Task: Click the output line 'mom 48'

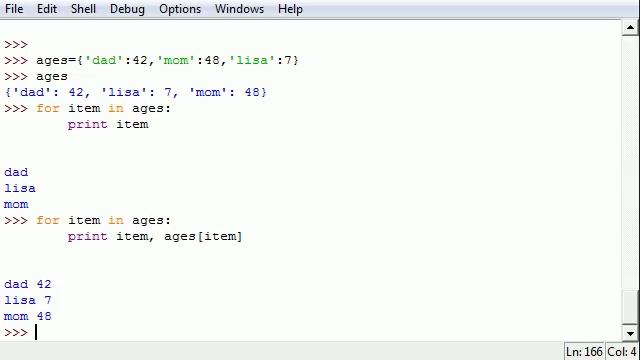Action: 28,316
